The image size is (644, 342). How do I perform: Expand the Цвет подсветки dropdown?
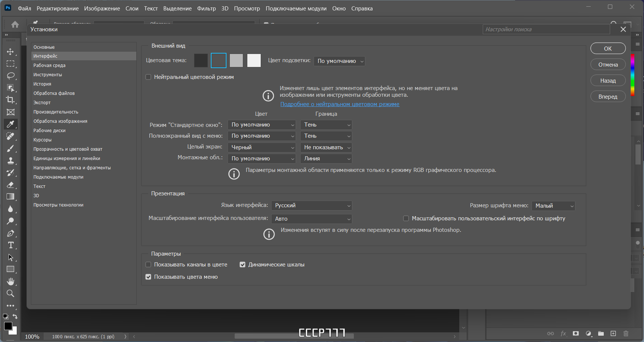coord(339,61)
